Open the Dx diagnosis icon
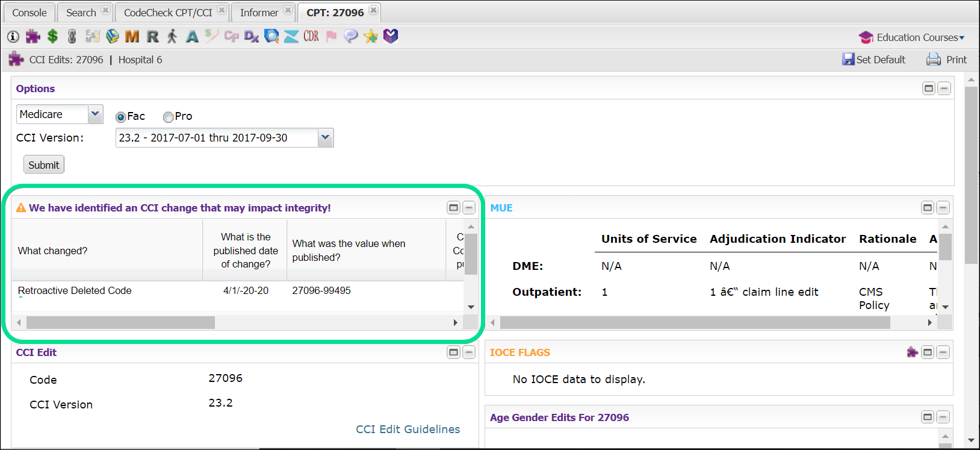This screenshot has height=450, width=980. coord(252,37)
